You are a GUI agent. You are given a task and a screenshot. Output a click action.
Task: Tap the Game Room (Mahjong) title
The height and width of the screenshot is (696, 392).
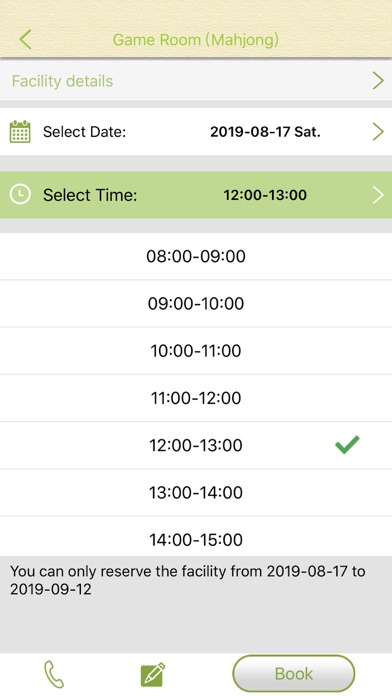[196, 40]
